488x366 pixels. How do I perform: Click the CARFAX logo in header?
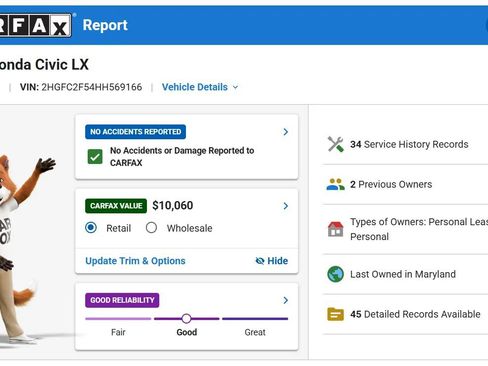pos(35,25)
